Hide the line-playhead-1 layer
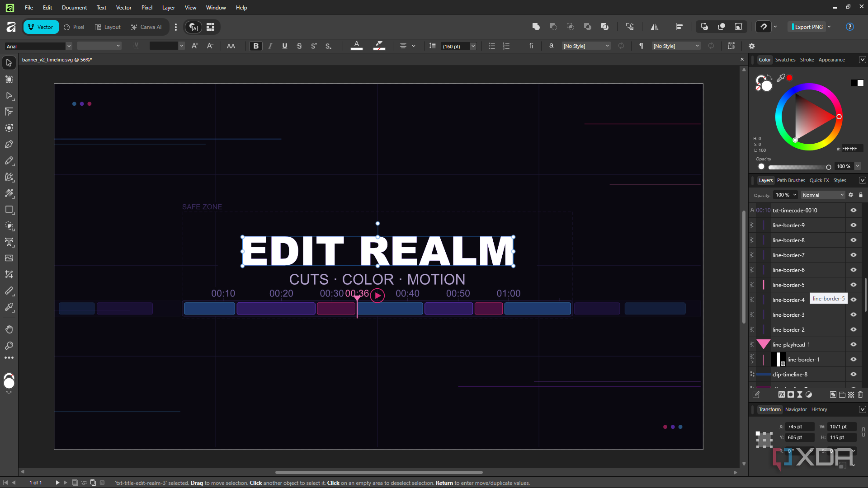 854,345
